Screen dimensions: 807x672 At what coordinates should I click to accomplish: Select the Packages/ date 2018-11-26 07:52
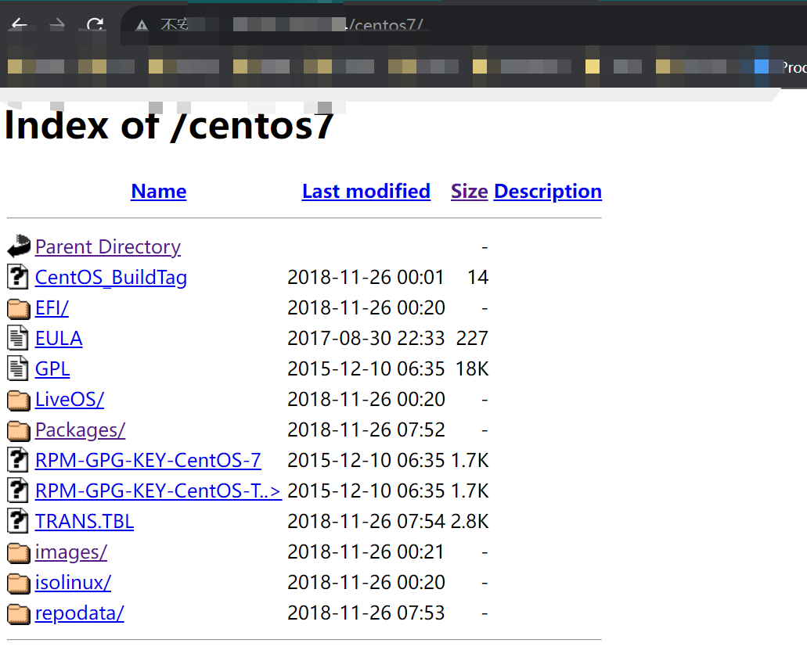(x=366, y=430)
